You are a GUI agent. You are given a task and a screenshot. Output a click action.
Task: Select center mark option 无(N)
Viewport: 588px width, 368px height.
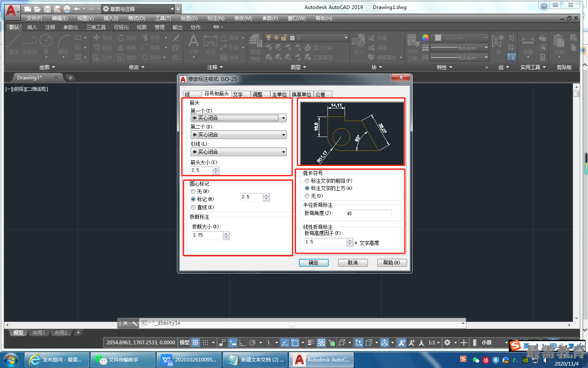[x=200, y=191]
